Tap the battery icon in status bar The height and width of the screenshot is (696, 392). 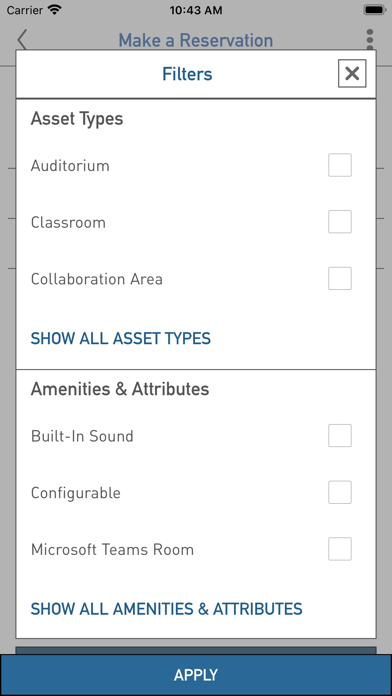coord(375,10)
